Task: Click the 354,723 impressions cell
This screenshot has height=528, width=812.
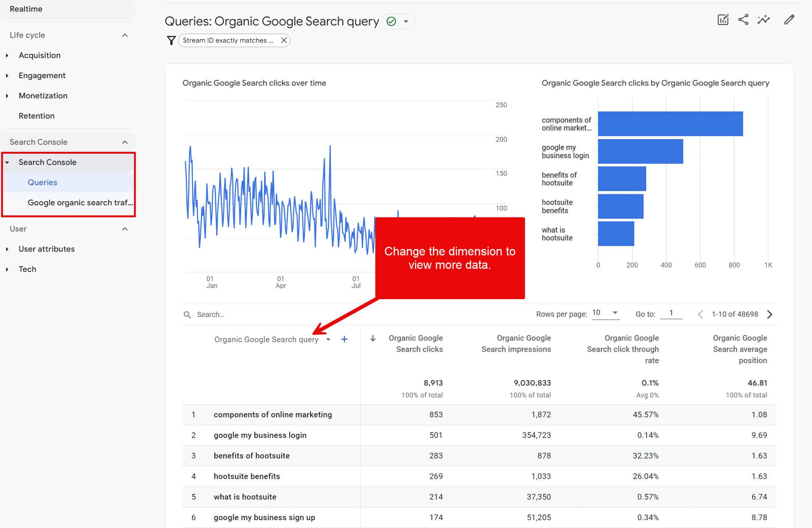Action: click(536, 435)
